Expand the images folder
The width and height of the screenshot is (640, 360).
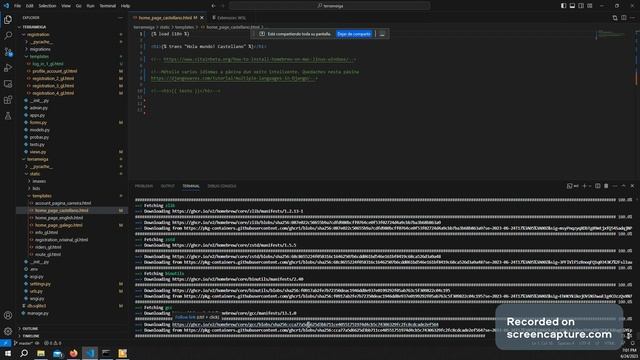tap(39, 181)
